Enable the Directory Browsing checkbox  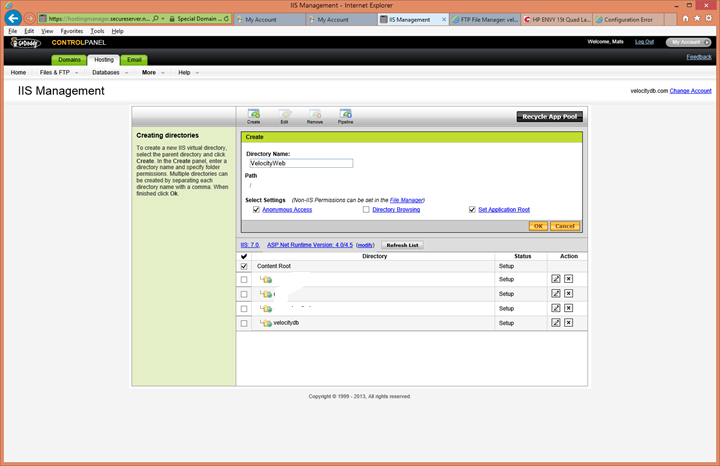point(366,209)
